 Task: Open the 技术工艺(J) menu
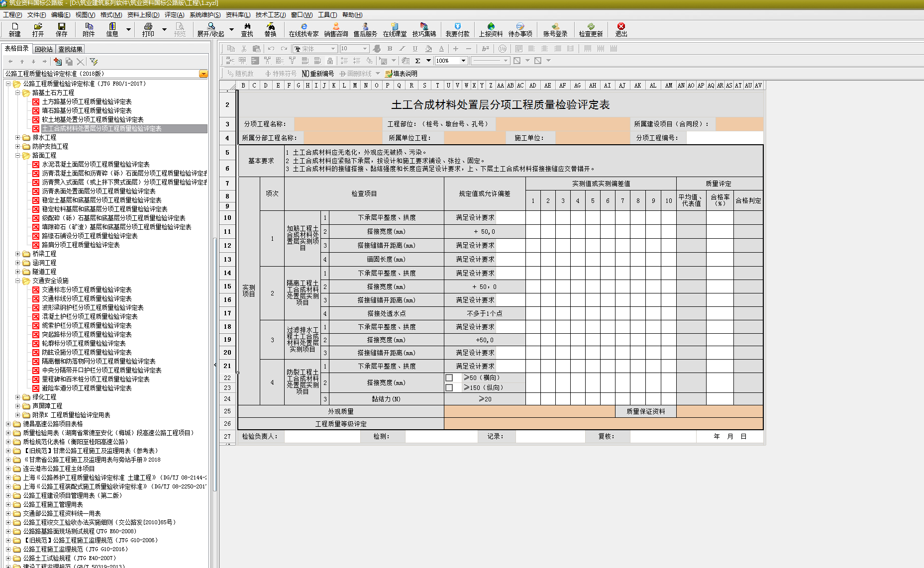tap(271, 15)
